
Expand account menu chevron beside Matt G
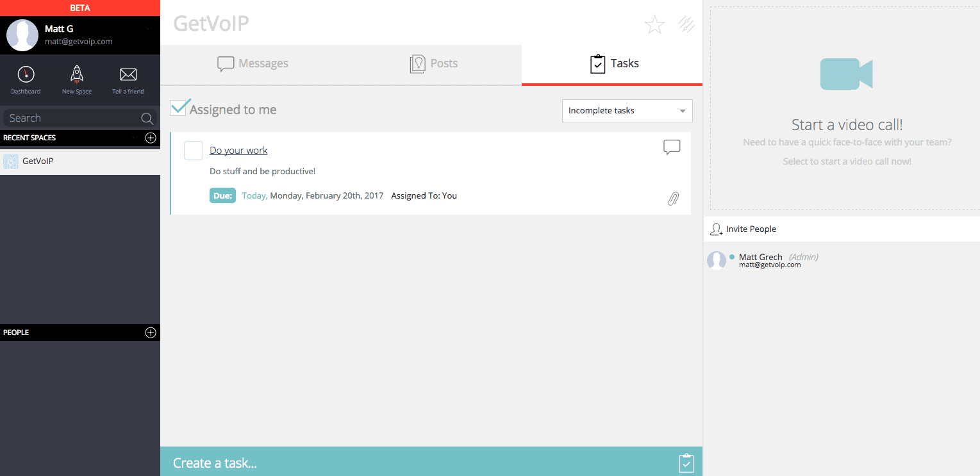pos(149,29)
